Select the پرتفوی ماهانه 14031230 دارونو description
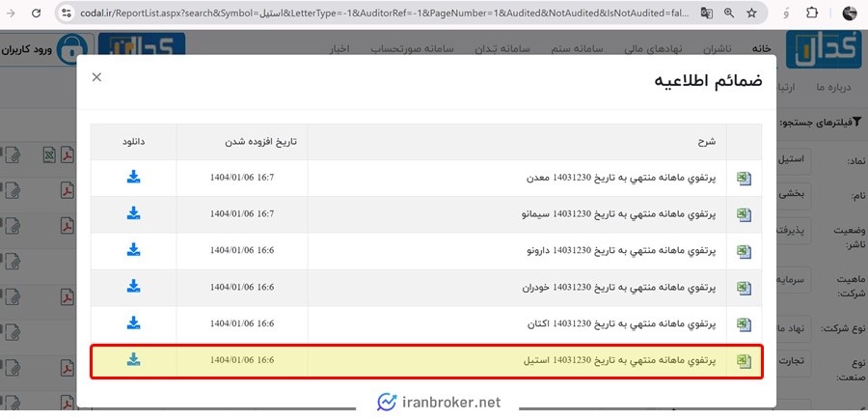The height and width of the screenshot is (420, 868). point(621,251)
